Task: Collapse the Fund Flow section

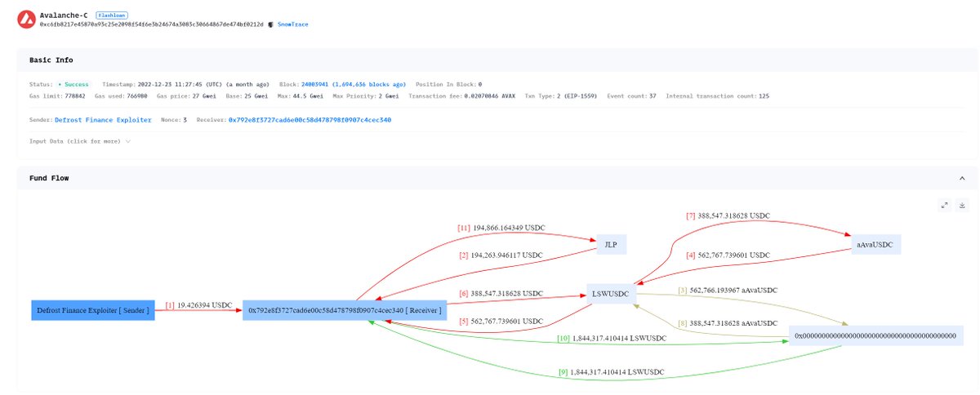Action: [x=962, y=178]
